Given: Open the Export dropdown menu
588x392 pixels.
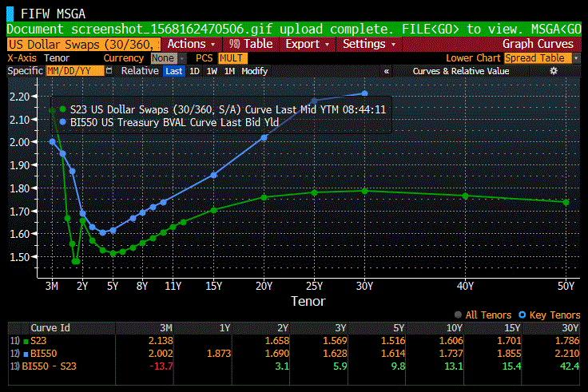Looking at the screenshot, I should tap(307, 44).
